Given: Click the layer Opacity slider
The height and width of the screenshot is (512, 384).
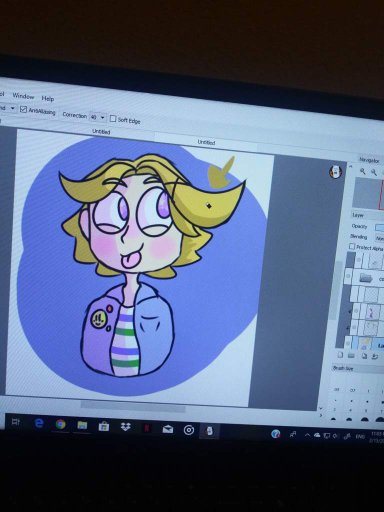Looking at the screenshot, I should (x=380, y=228).
